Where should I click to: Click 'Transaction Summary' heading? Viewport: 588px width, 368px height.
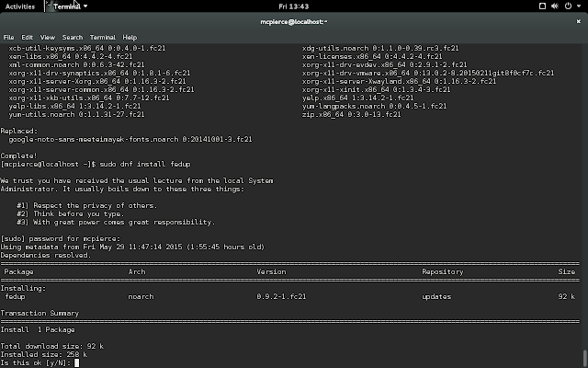[40, 313]
